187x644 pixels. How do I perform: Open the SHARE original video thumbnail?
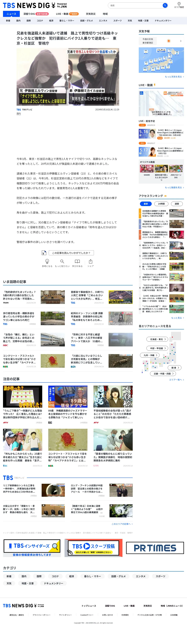(147, 169)
